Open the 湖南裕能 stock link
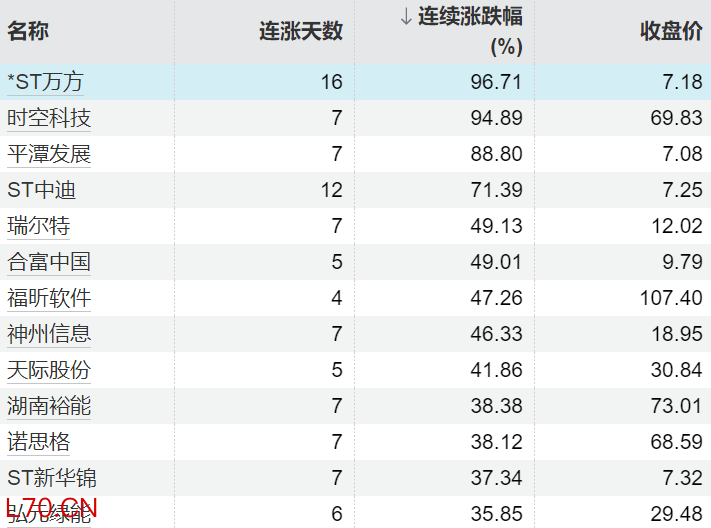This screenshot has width=711, height=528. tap(49, 406)
